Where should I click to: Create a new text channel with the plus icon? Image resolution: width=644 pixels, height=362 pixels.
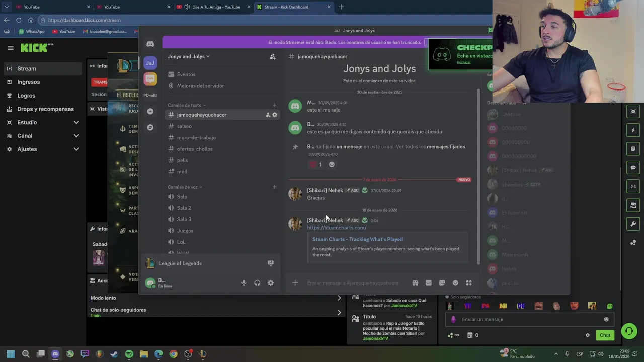coord(274,105)
